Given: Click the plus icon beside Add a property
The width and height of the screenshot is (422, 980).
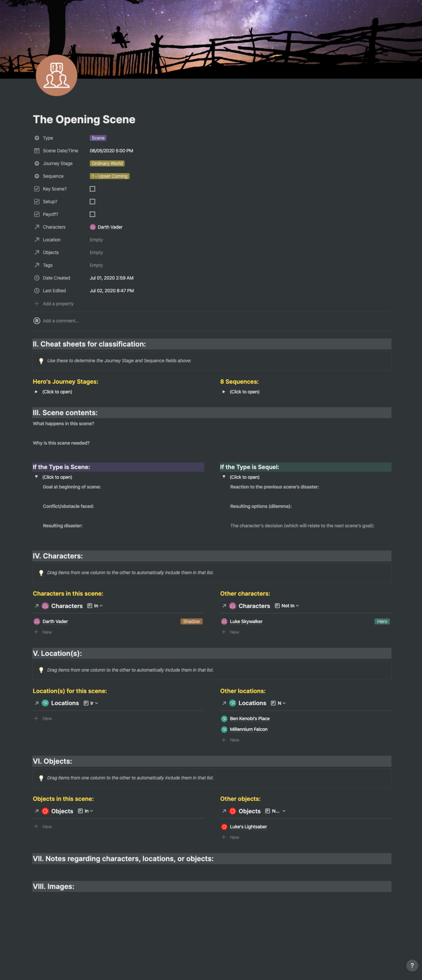Looking at the screenshot, I should (x=37, y=304).
